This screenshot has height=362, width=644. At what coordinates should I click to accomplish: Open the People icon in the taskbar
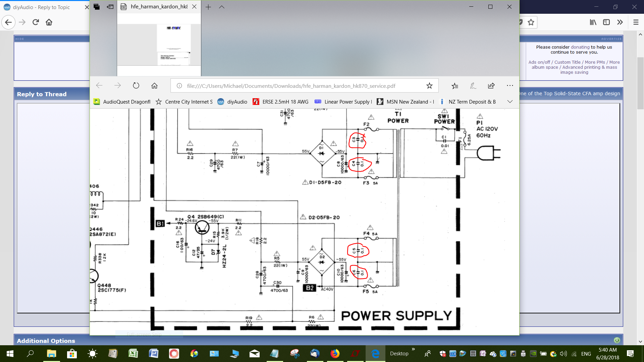428,354
